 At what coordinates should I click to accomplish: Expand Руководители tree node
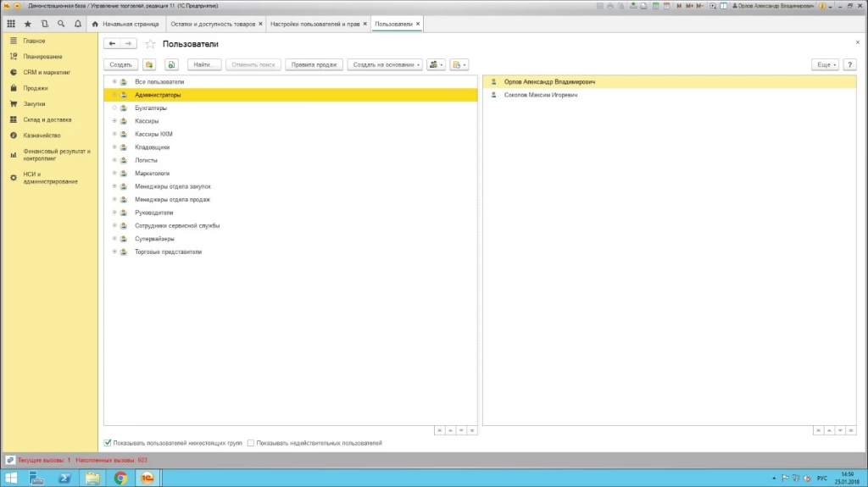[x=114, y=213]
